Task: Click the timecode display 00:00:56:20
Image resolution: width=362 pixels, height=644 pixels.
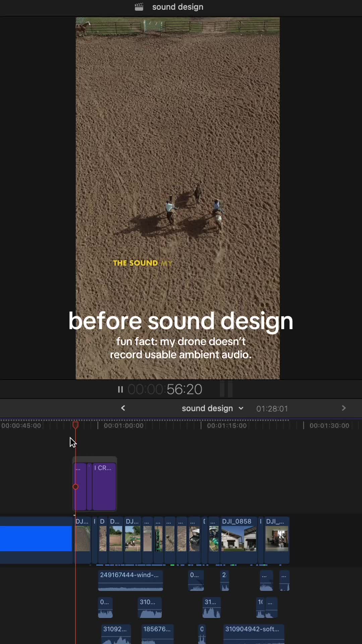Action: [x=165, y=389]
